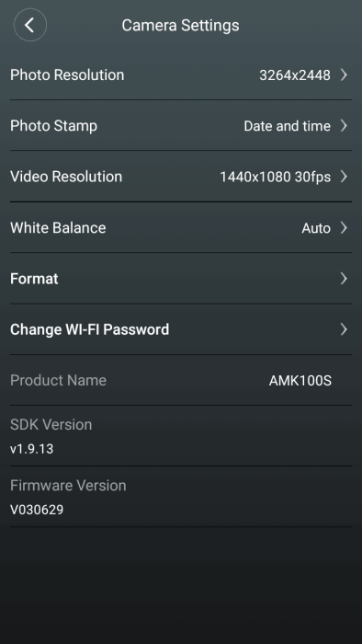Viewport: 362px width, 644px height.
Task: Tap the SDK Version v1.9.13 entry
Action: coord(181,436)
